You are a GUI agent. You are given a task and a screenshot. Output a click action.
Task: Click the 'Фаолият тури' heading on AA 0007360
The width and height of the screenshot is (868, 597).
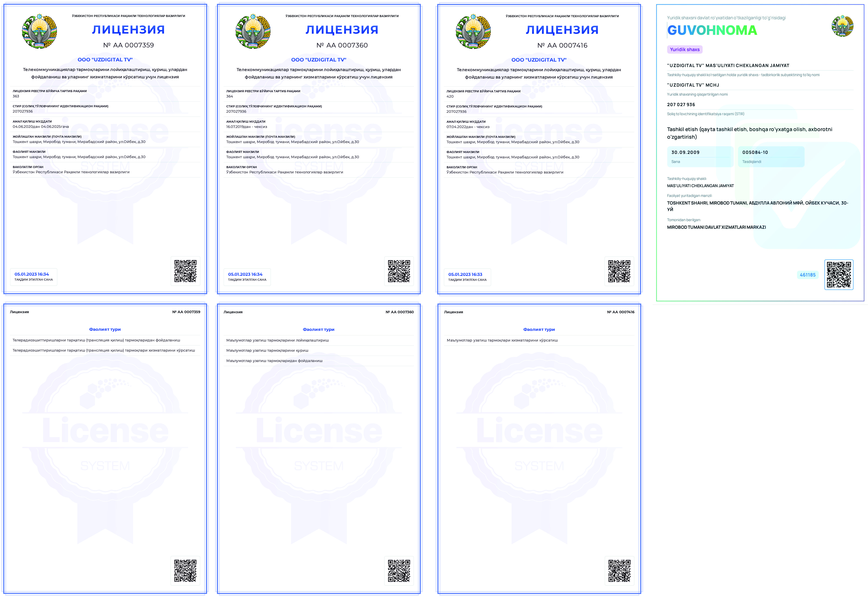coord(319,330)
